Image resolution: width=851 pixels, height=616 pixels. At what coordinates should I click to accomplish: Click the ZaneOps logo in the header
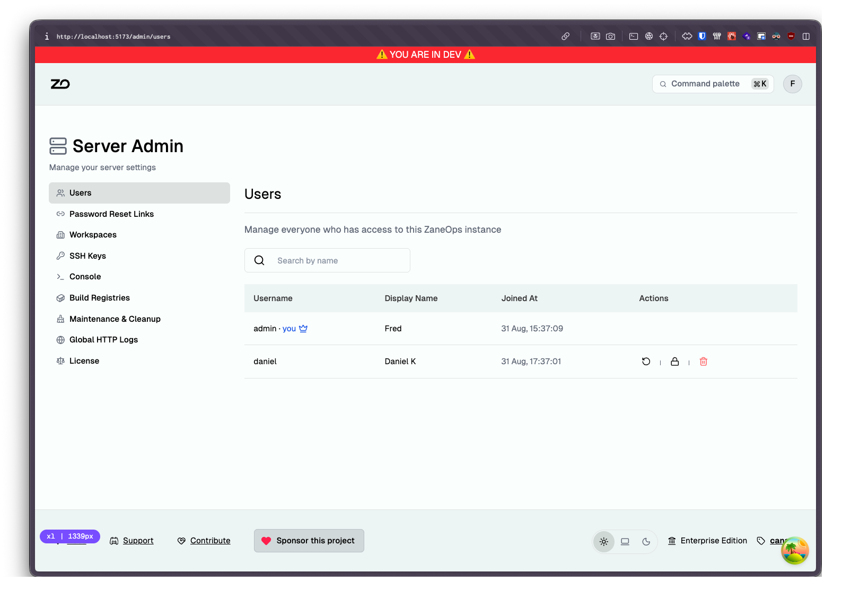click(x=60, y=84)
